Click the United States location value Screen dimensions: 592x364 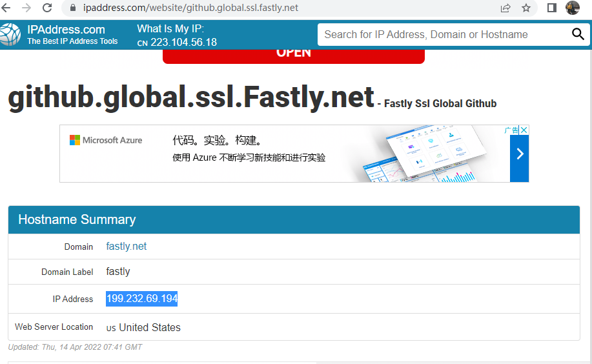tap(150, 327)
